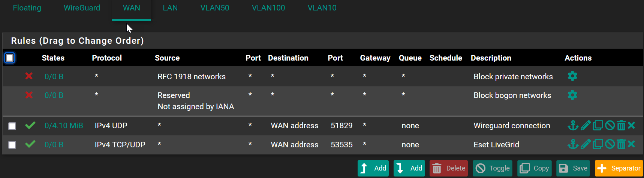Open states link 0/4.10 MiB
The image size is (644, 178).
pyautogui.click(x=64, y=126)
